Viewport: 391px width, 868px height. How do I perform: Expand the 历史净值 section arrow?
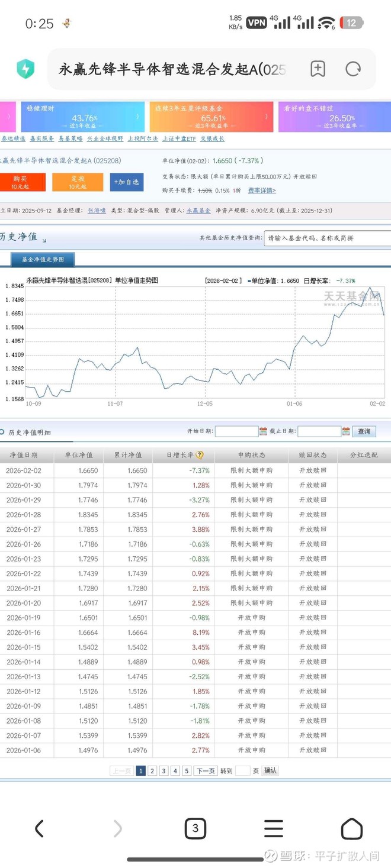click(x=44, y=240)
